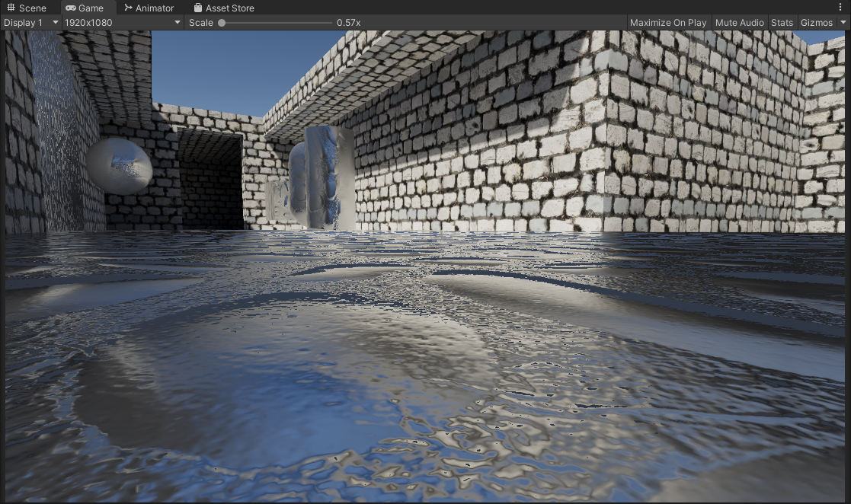Click the gray sphere in the game view

(x=119, y=165)
